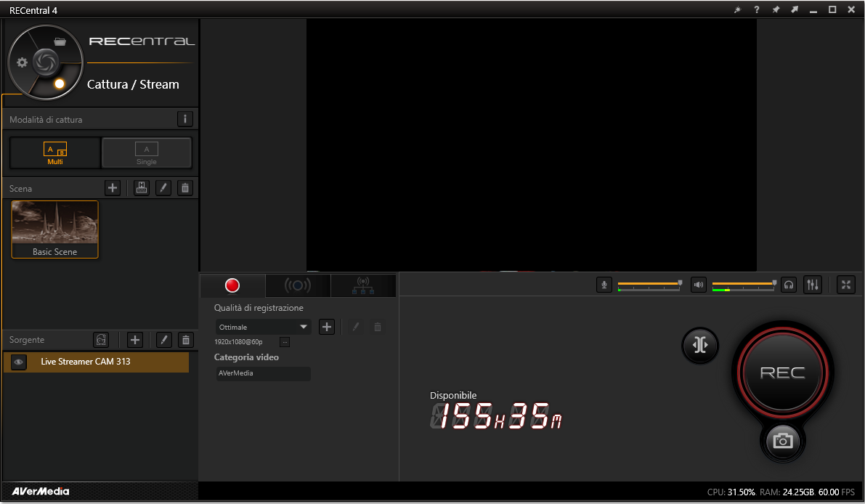Screen dimensions: 865x504
Task: Open the Ottimale quality dropdown
Action: (263, 327)
